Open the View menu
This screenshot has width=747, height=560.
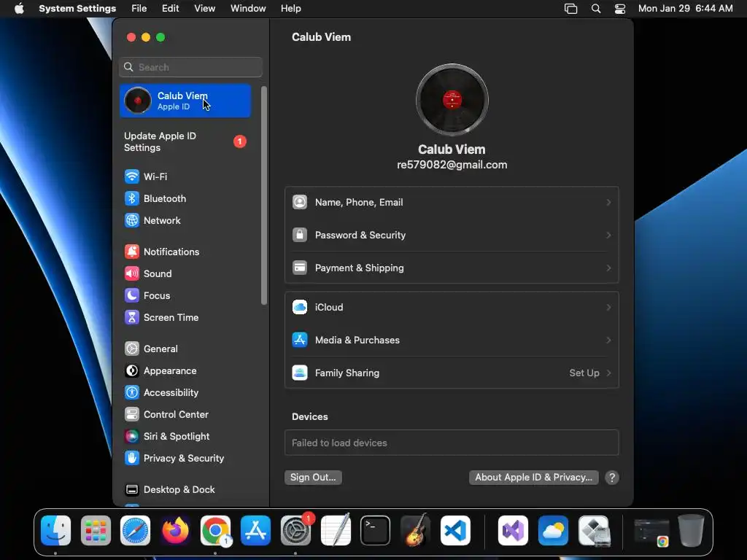[204, 9]
